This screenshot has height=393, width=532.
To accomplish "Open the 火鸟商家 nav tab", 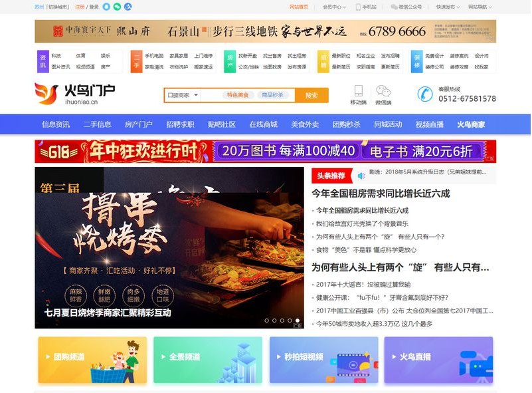I will (471, 124).
